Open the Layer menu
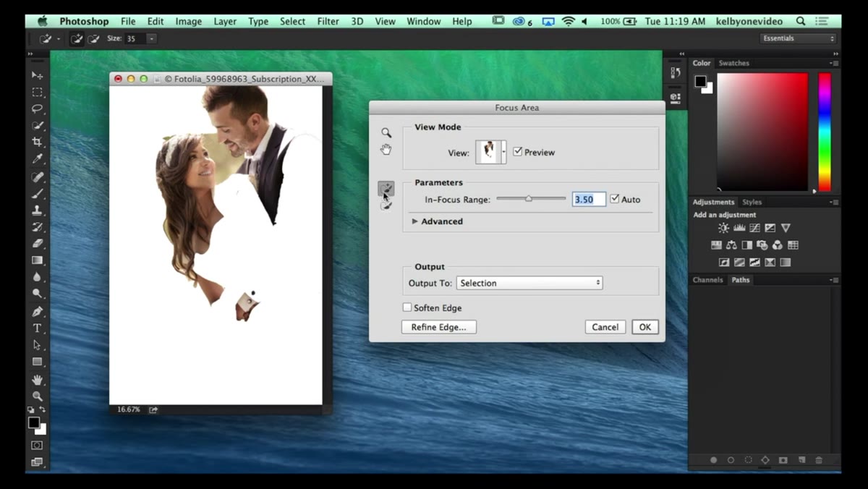This screenshot has height=489, width=868. [x=225, y=21]
